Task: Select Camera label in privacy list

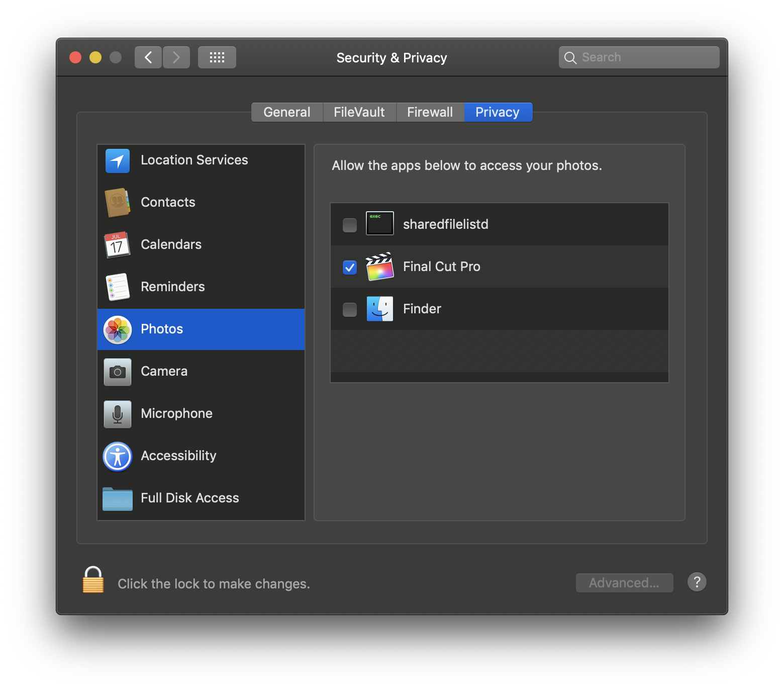Action: tap(164, 371)
